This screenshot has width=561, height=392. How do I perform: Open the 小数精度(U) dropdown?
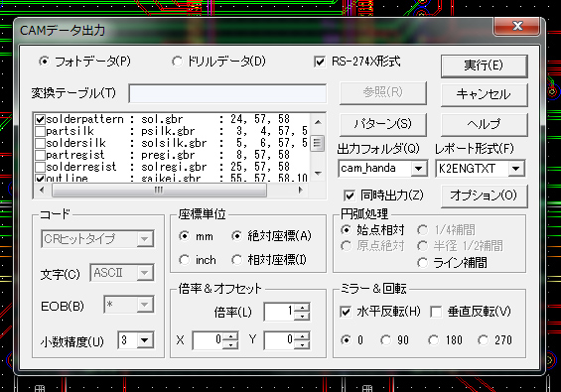(x=145, y=339)
